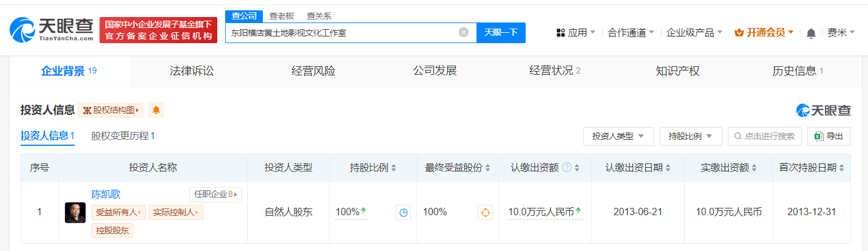This screenshot has height=251, width=868.
Task: Click the help question mark by 认缴出资额
Action: coord(567,168)
